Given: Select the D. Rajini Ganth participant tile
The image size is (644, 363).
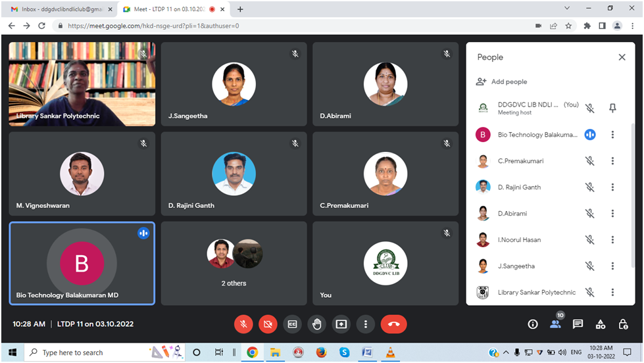Looking at the screenshot, I should pyautogui.click(x=234, y=174).
